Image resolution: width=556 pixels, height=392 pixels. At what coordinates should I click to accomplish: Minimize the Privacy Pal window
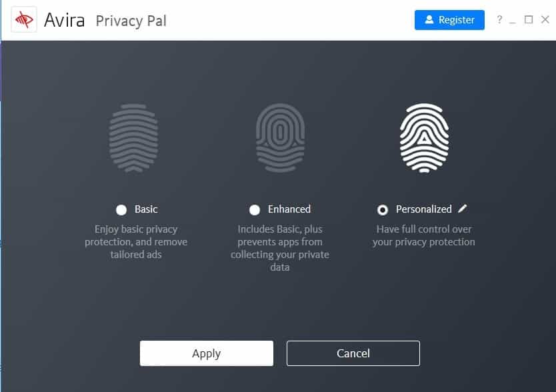[x=511, y=19]
